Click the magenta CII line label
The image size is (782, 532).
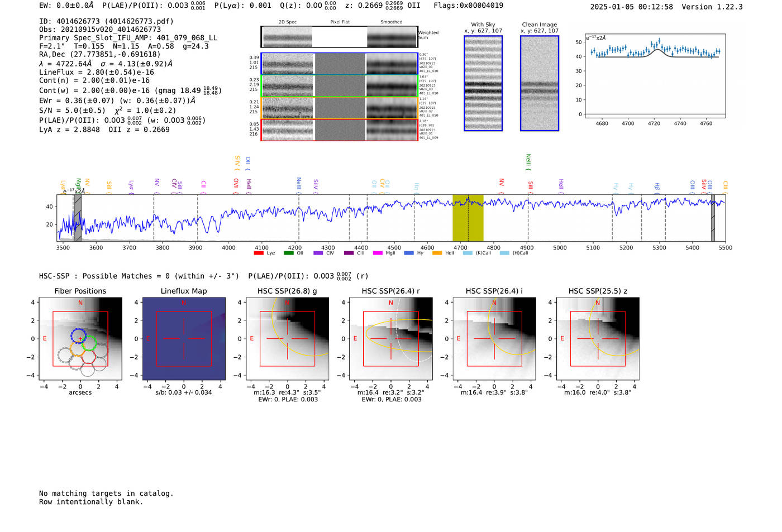point(203,187)
